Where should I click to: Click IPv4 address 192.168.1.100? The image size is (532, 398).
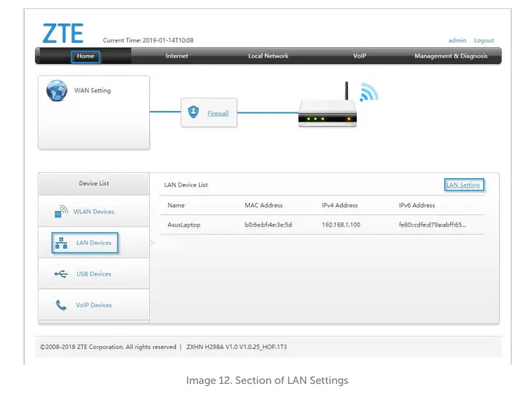pos(341,225)
